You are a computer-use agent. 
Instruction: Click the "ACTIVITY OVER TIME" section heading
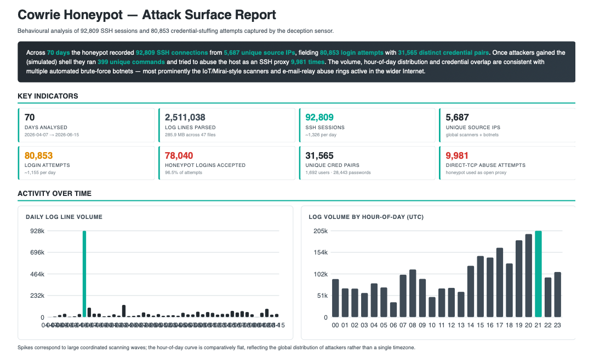click(x=55, y=194)
